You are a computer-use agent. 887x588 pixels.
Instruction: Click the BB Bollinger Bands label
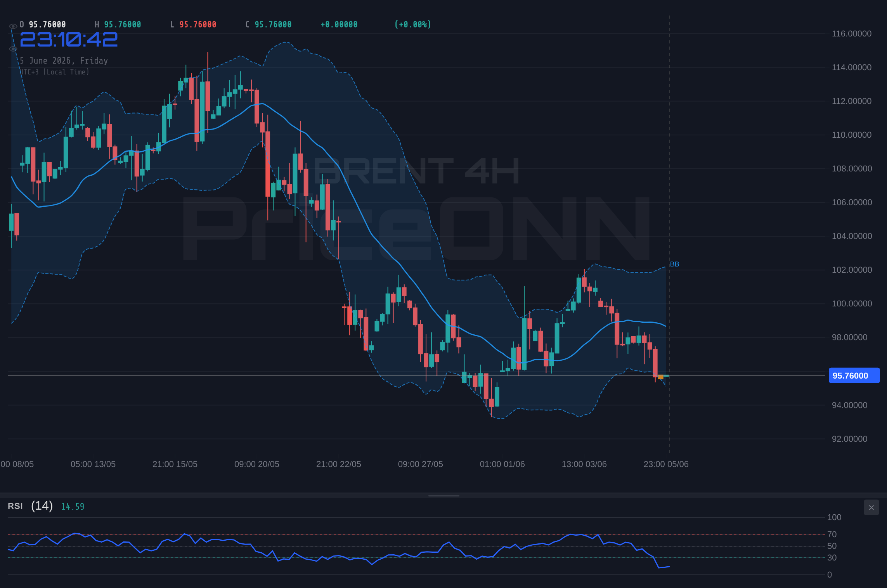pyautogui.click(x=674, y=264)
